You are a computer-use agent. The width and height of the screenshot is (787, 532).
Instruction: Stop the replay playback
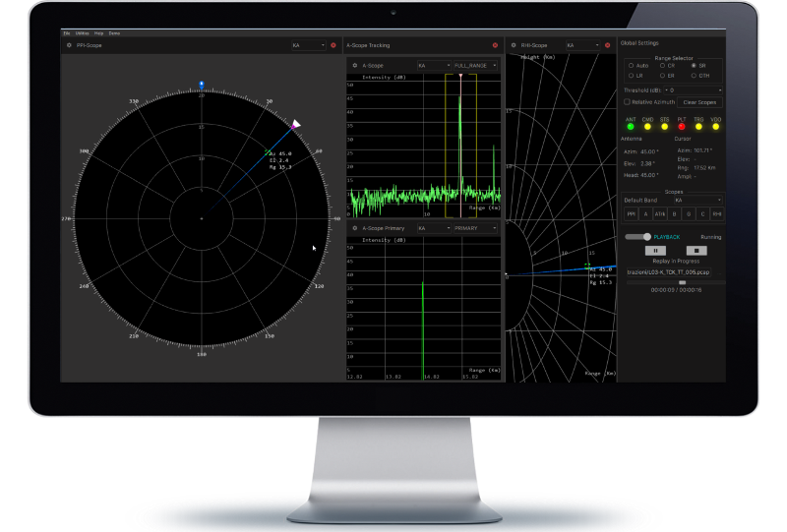(696, 251)
